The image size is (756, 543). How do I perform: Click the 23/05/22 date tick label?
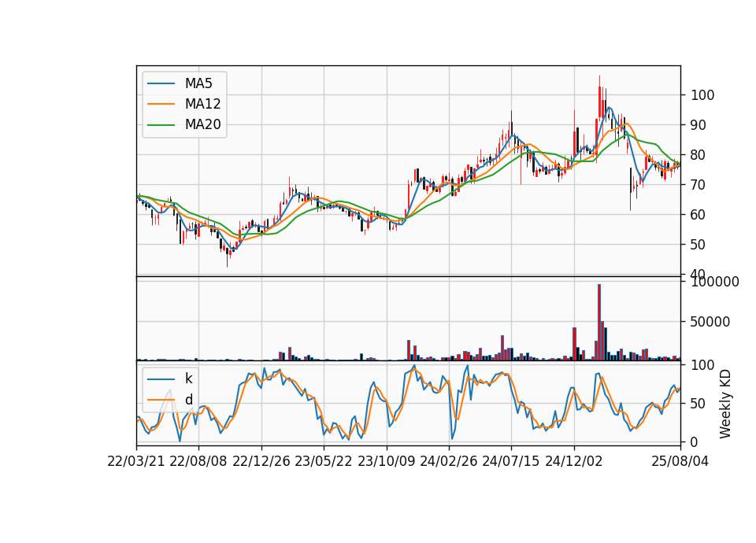coord(324,461)
